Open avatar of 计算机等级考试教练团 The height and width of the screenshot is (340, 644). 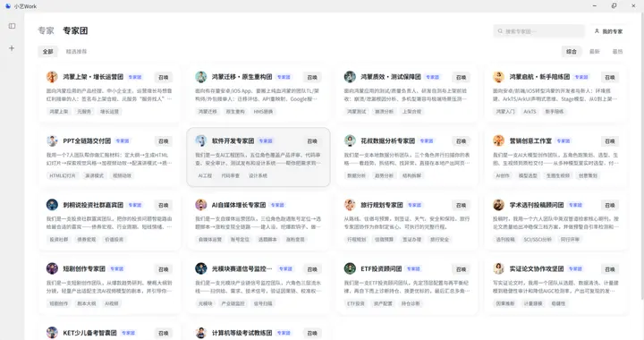201,333
